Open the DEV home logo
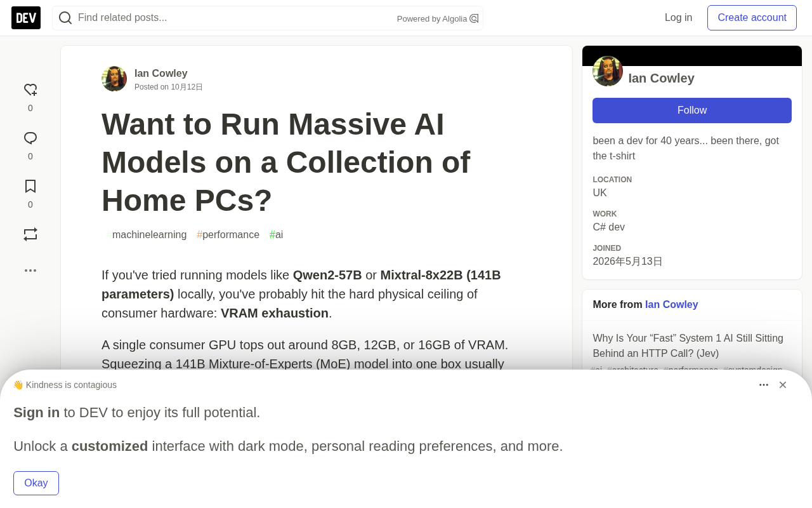 pyautogui.click(x=26, y=18)
